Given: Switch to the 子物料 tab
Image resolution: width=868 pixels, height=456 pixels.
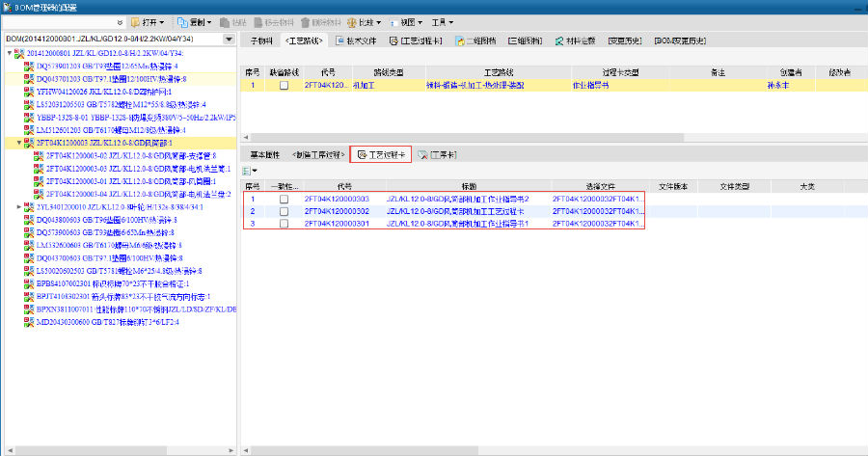Looking at the screenshot, I should [260, 40].
